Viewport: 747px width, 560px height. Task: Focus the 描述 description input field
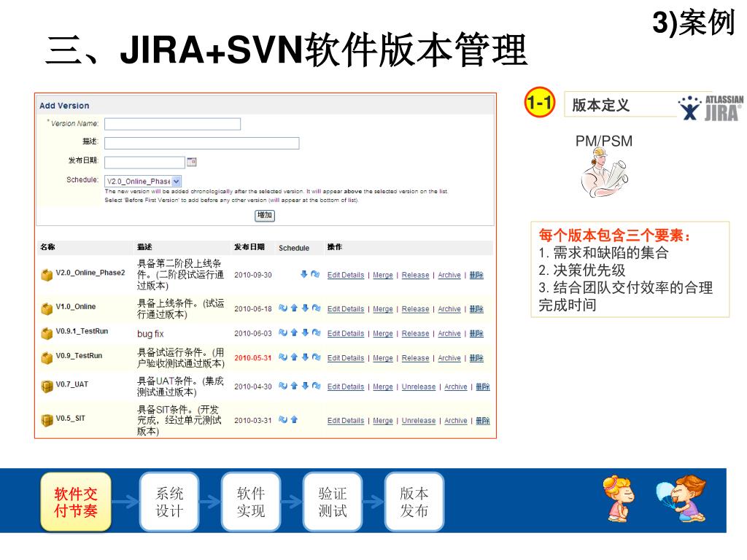(x=201, y=143)
